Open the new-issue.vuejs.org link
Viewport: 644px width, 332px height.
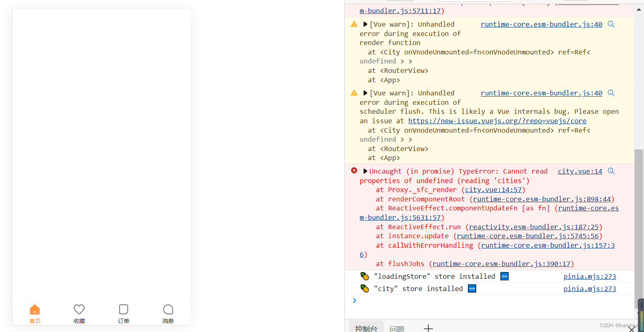[x=497, y=121]
